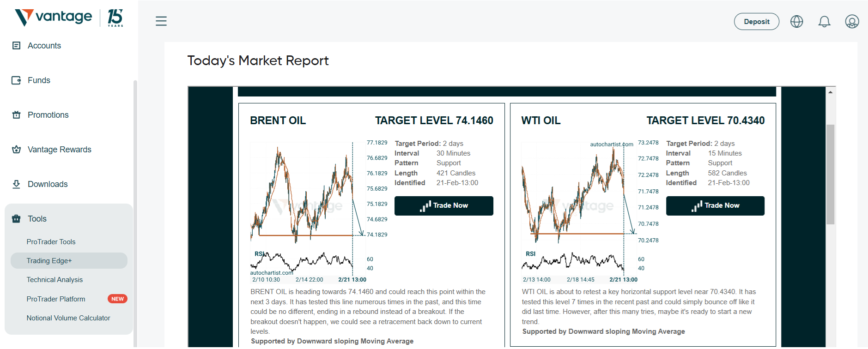
Task: Click the '582 Candles' length value
Action: [727, 173]
